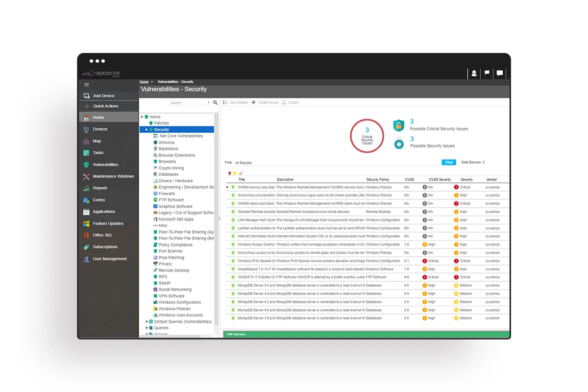This screenshot has width=588, height=392.
Task: Click the magnifier search icon
Action: [x=215, y=102]
